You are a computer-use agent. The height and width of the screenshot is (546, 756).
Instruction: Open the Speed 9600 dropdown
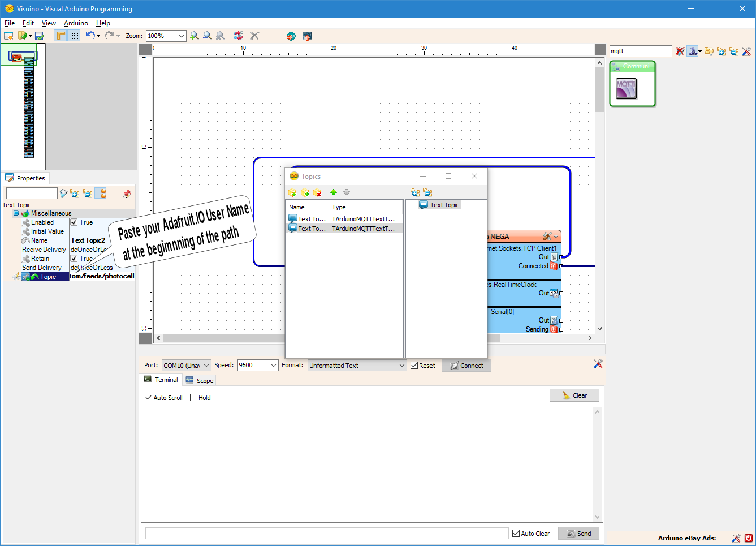pos(274,366)
